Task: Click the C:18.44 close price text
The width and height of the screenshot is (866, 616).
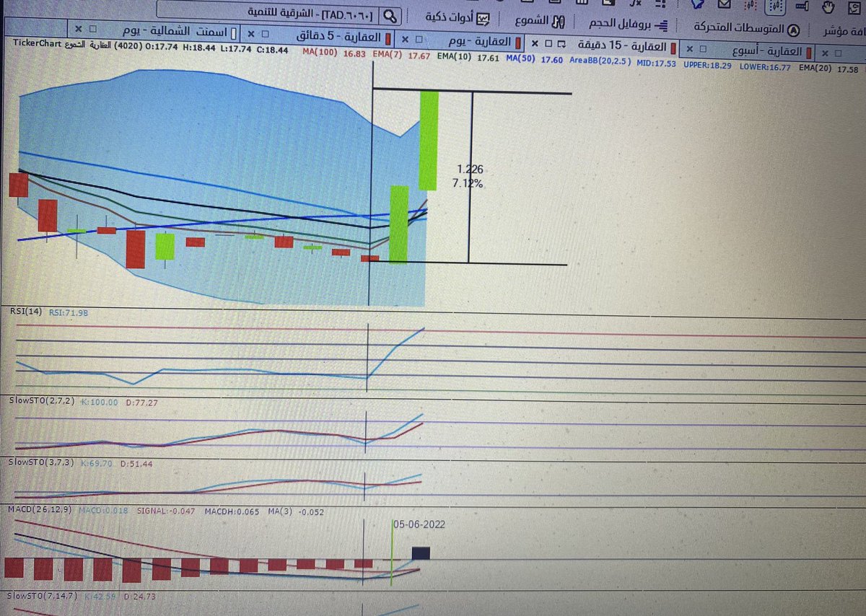Action: click(x=272, y=50)
